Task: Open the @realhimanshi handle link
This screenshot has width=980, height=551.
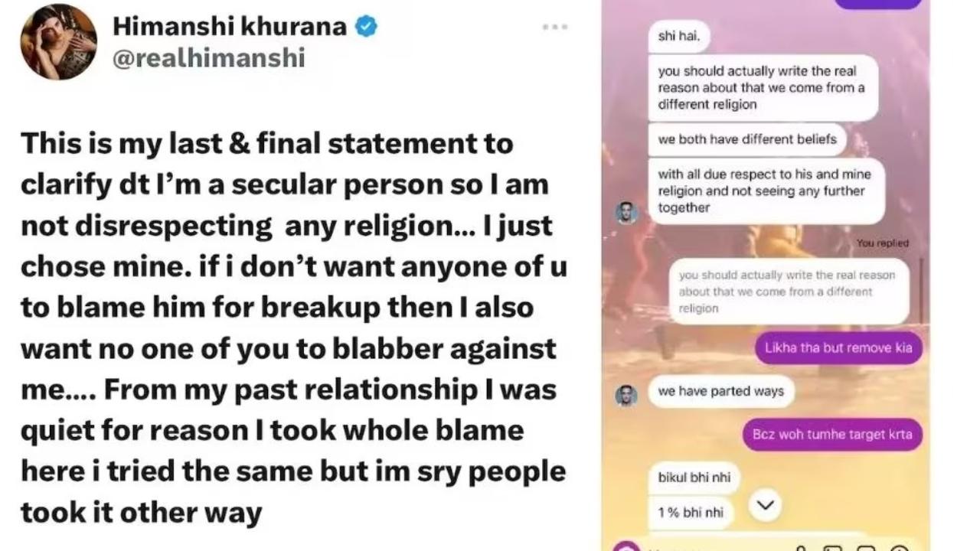Action: 209,58
